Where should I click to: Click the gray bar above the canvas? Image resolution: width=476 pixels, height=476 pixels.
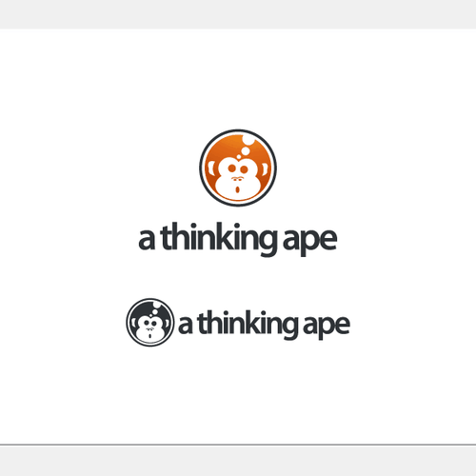pyautogui.click(x=238, y=14)
